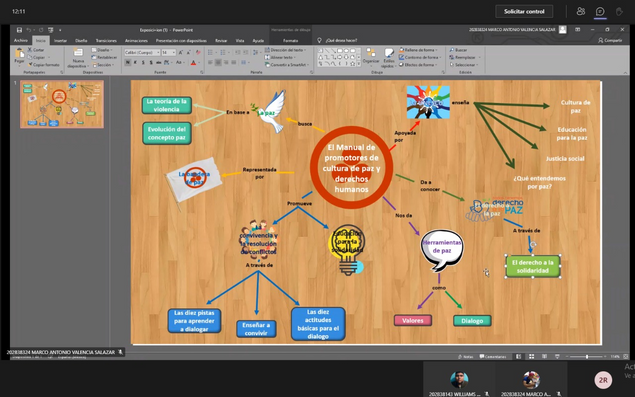Screen dimensions: 635x397
Task: Pick the font color red A
Action: [193, 63]
